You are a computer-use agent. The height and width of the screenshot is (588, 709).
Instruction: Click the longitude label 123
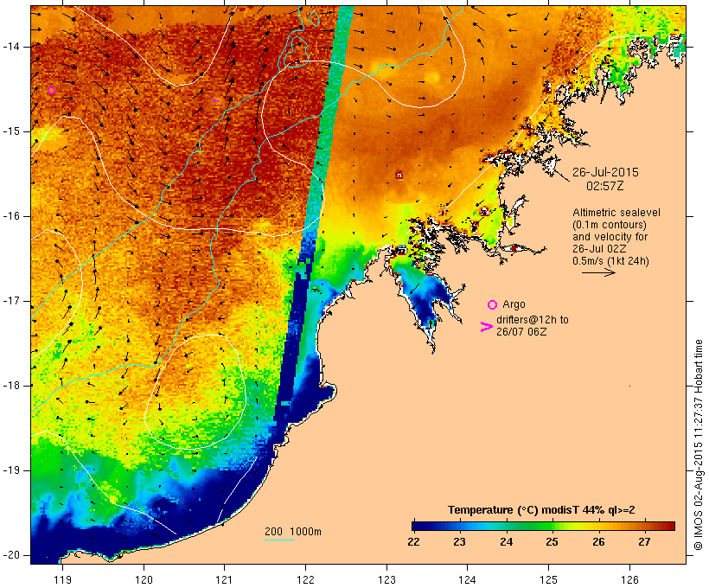386,579
